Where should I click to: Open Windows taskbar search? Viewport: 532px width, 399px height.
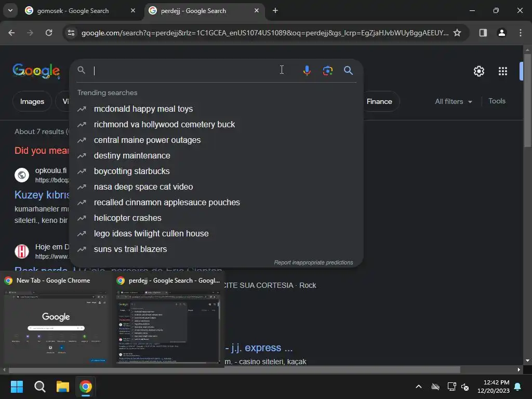(x=39, y=387)
